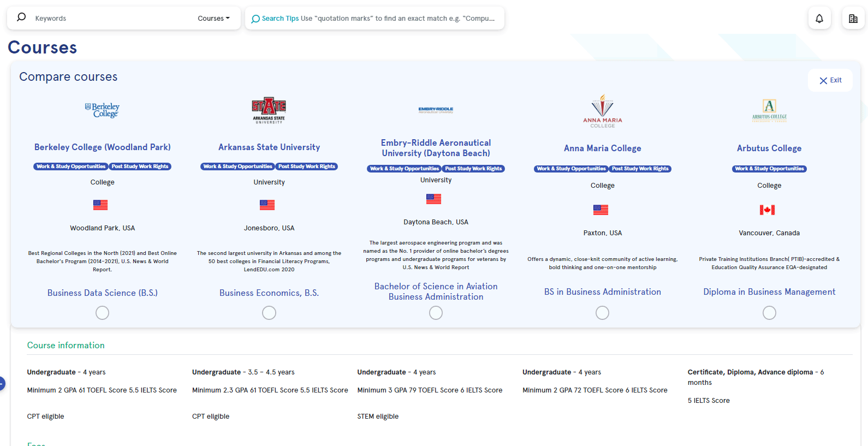Screen dimensions: 868x446
Task: Click the partly hidden blue side button
Action: click(2, 383)
